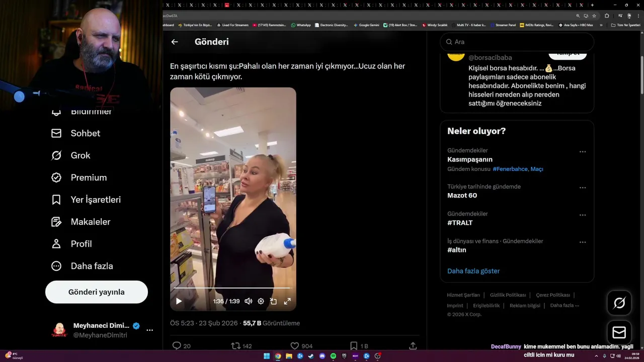Mute the video with the speaker icon
Image resolution: width=644 pixels, height=362 pixels.
(x=249, y=301)
